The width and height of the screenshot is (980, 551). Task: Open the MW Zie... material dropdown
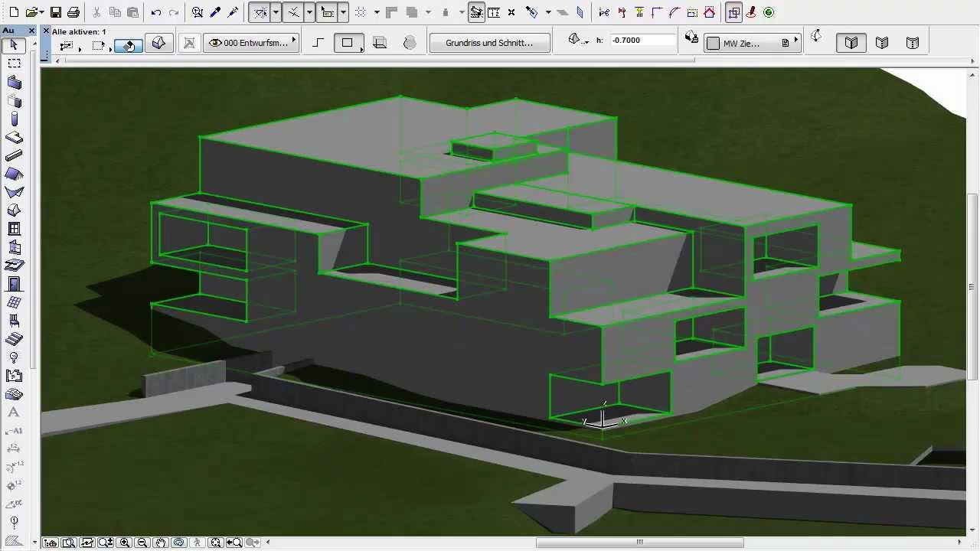pos(752,43)
